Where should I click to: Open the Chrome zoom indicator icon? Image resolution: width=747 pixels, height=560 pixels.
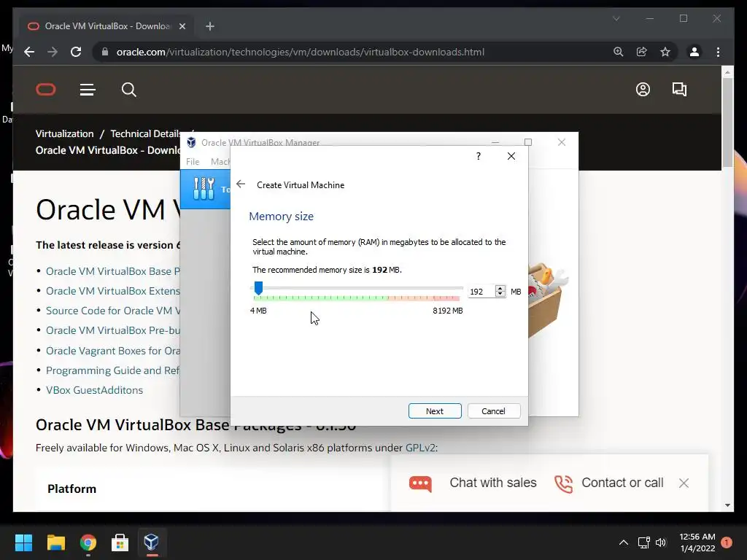point(619,52)
